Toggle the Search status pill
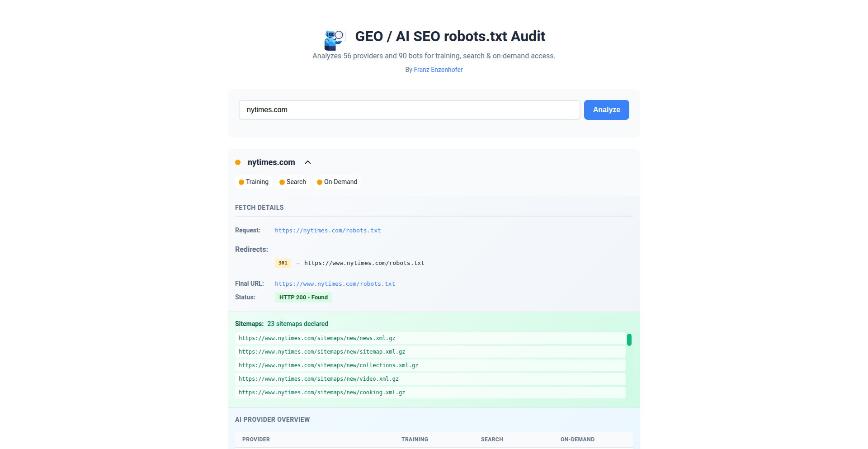The width and height of the screenshot is (868, 449). [292, 182]
